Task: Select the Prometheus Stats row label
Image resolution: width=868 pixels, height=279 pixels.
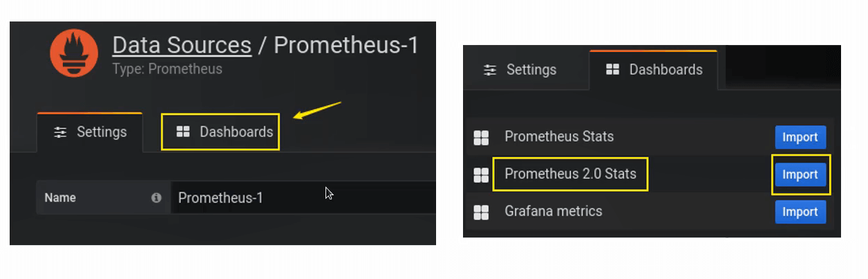Action: 559,136
